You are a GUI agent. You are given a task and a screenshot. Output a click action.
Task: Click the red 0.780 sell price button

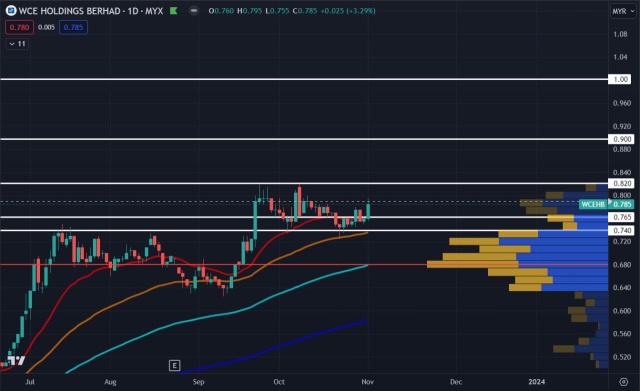(x=20, y=27)
